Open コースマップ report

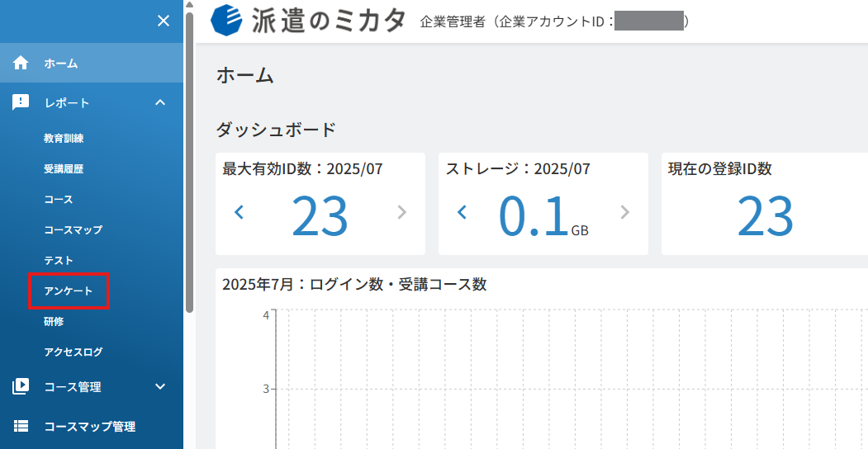point(73,230)
